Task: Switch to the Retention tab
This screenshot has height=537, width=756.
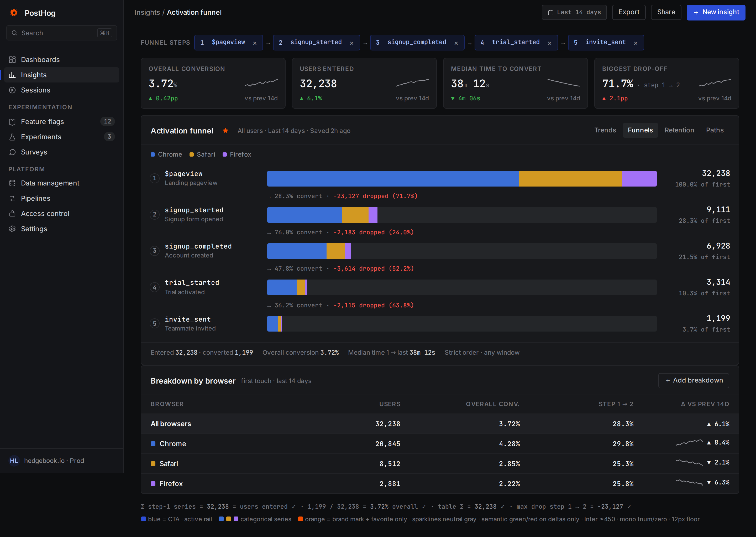Action: coord(679,130)
